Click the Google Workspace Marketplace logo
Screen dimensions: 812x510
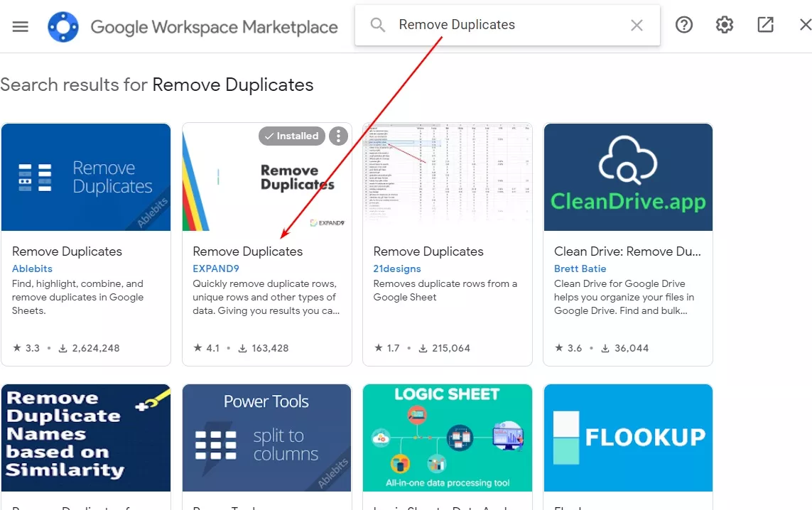pyautogui.click(x=63, y=27)
